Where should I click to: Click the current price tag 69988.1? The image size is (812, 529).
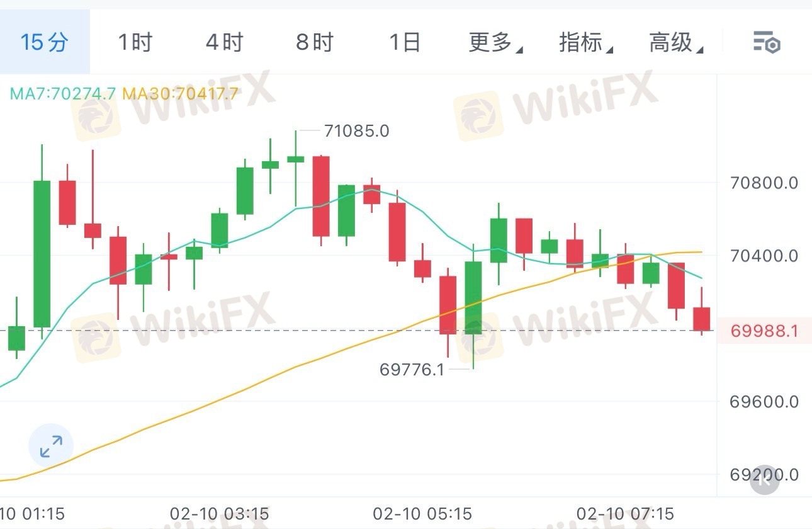point(764,331)
